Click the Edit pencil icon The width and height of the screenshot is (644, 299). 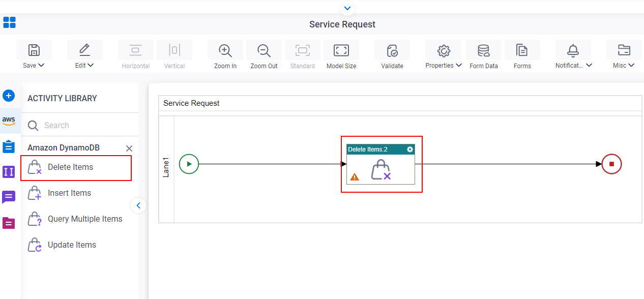coord(85,50)
